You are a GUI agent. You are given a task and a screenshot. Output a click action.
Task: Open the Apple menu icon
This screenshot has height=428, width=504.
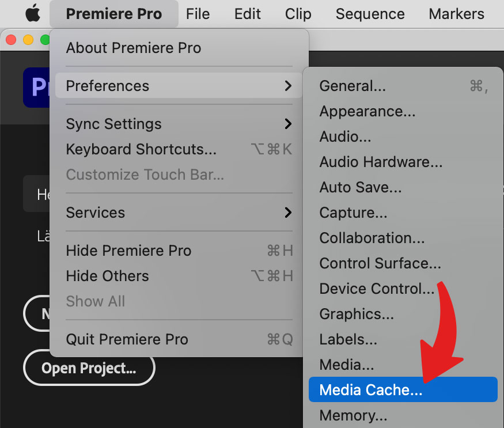(x=33, y=13)
